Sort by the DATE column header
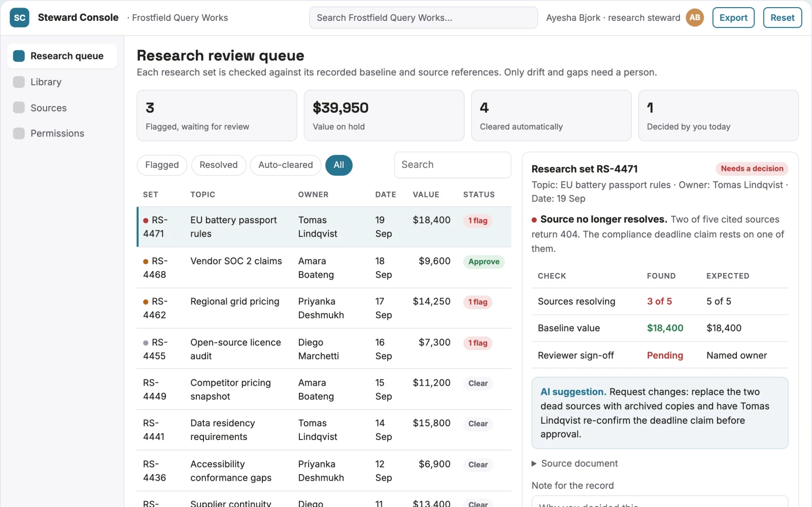 (386, 194)
